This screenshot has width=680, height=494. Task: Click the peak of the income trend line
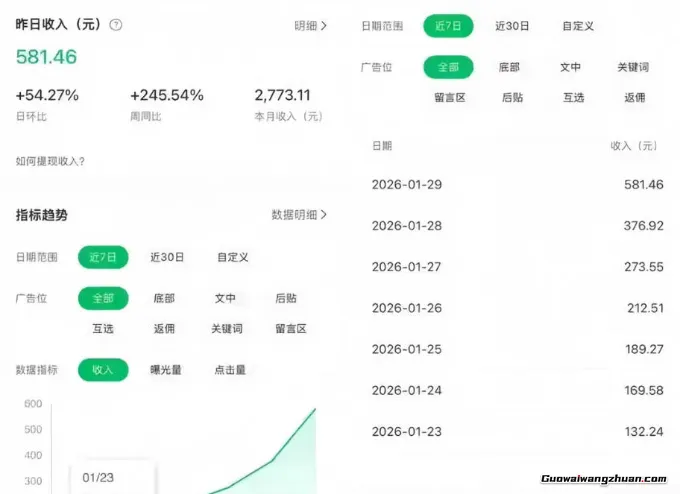(315, 409)
